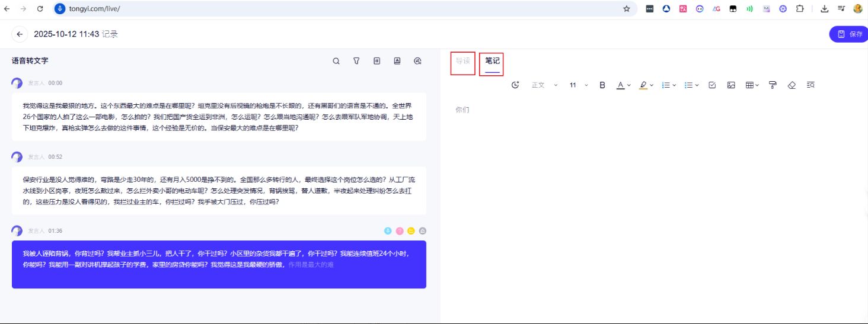Insert a checkbox to-do item
The image size is (868, 324).
(713, 85)
